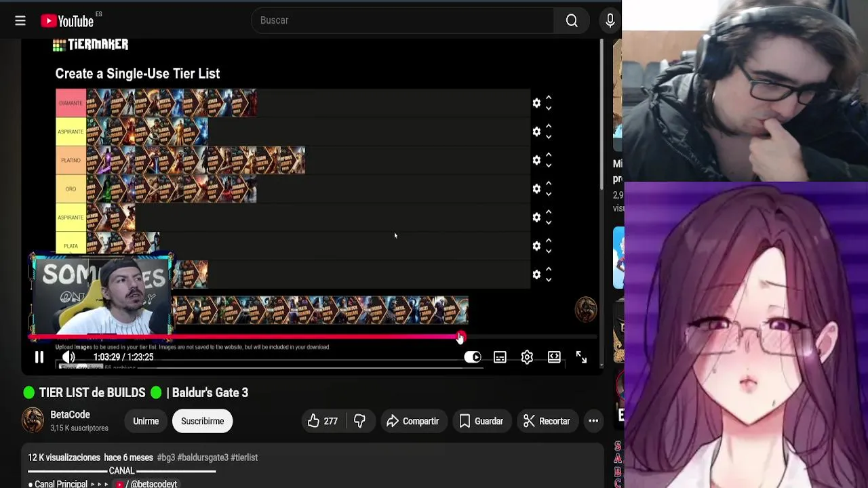Click the 12 K visualizaciones text

(x=64, y=457)
